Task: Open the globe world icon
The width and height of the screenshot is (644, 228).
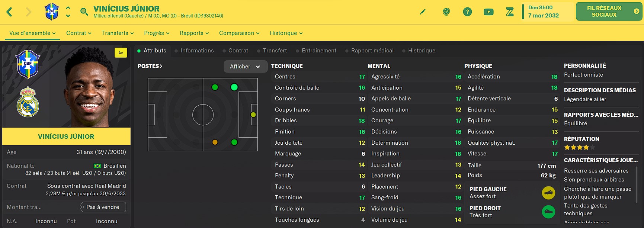Action: point(446,12)
